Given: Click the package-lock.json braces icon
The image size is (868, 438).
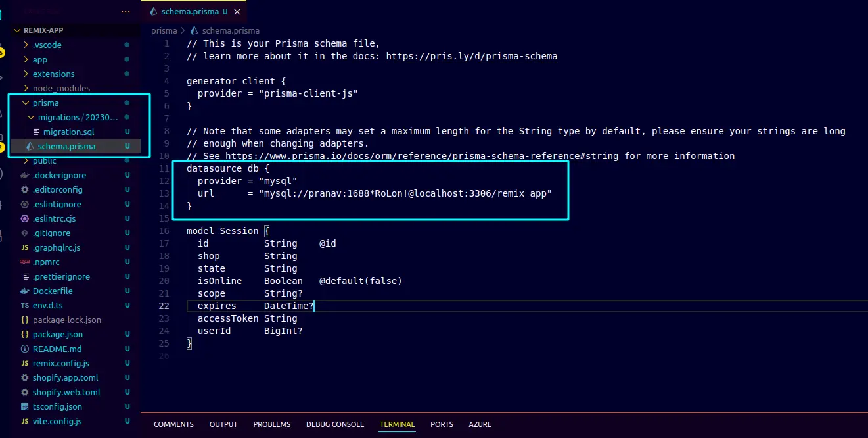Looking at the screenshot, I should [25, 320].
